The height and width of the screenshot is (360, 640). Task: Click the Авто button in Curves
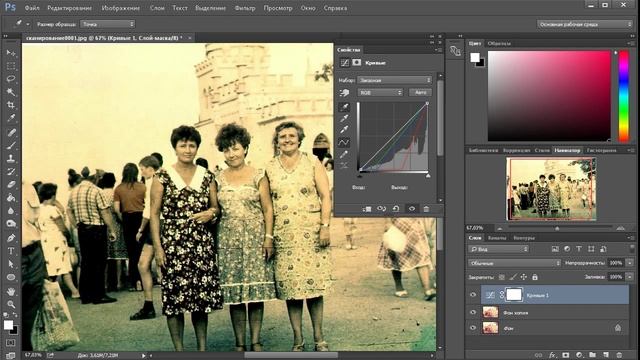pos(420,93)
